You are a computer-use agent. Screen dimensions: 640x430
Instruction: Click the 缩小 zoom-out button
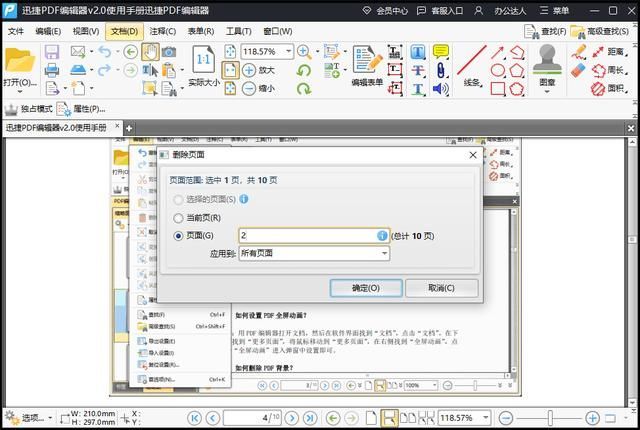pyautogui.click(x=258, y=88)
